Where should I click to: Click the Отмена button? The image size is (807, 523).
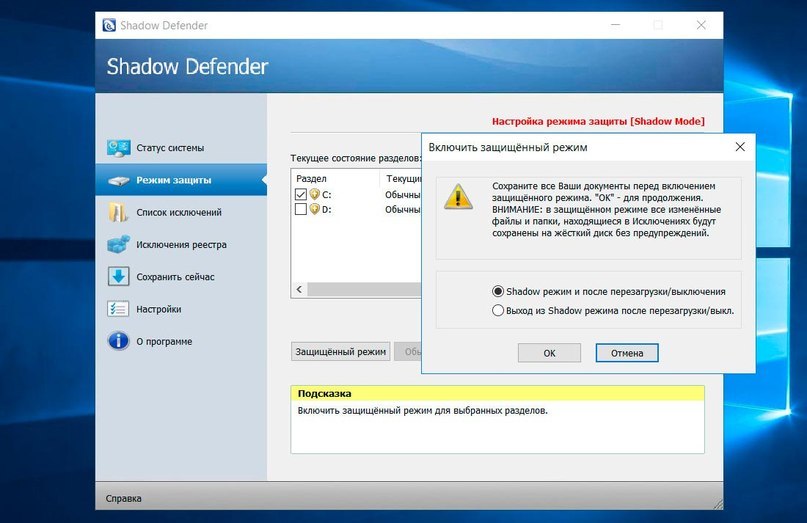(627, 353)
